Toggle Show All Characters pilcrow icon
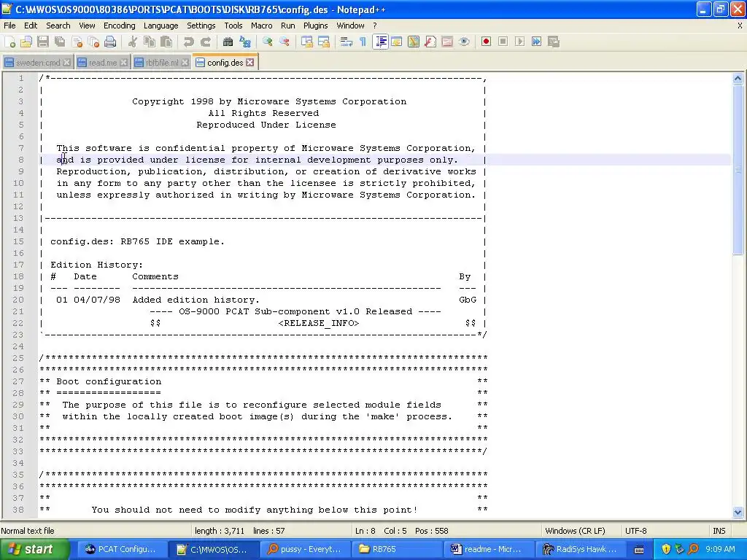The width and height of the screenshot is (747, 560). pos(363,42)
